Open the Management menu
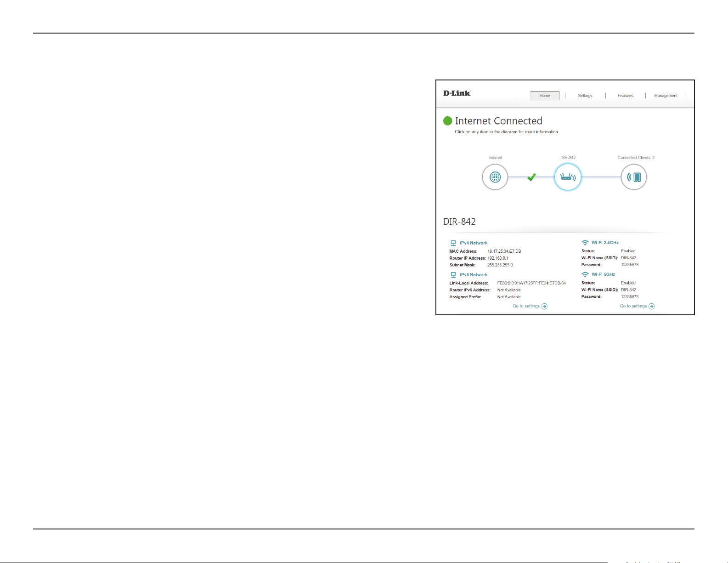 pyautogui.click(x=666, y=96)
